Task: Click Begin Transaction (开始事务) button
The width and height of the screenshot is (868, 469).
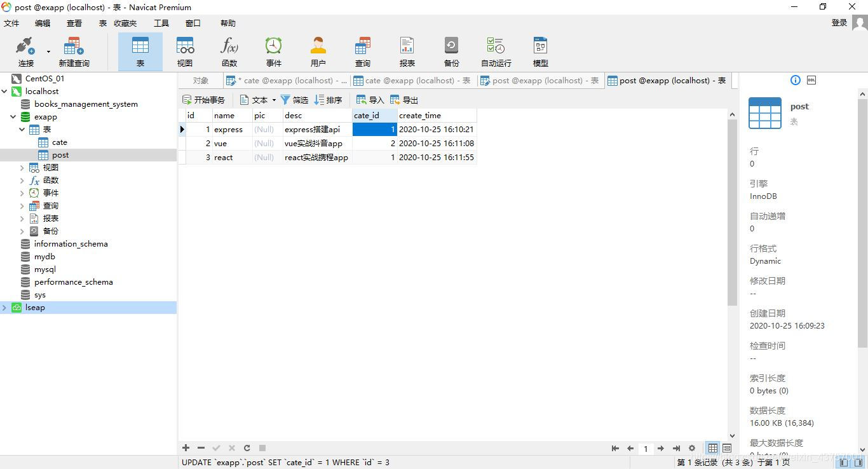Action: coord(203,100)
